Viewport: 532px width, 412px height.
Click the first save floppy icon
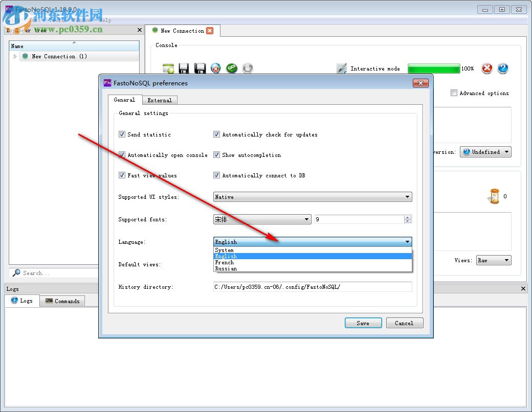[184, 68]
